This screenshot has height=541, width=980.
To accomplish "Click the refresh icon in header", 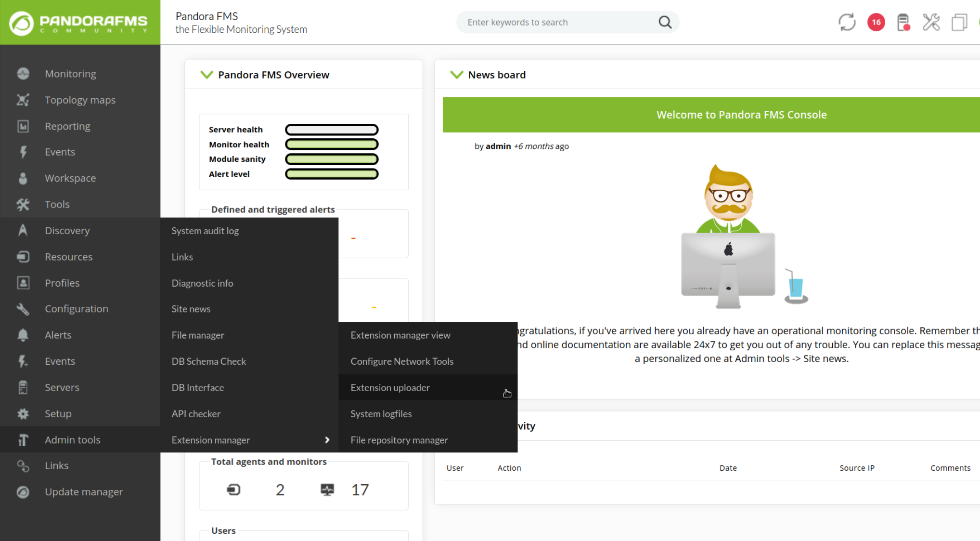I will tap(847, 22).
